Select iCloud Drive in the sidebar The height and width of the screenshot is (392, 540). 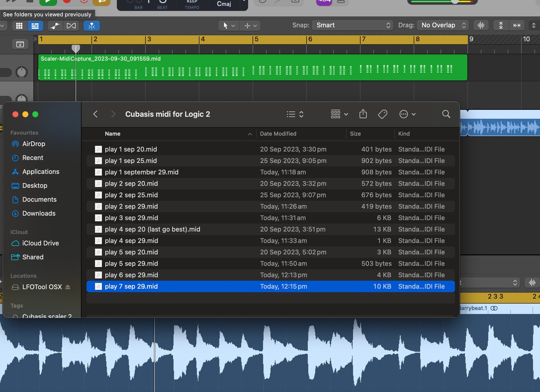point(40,243)
